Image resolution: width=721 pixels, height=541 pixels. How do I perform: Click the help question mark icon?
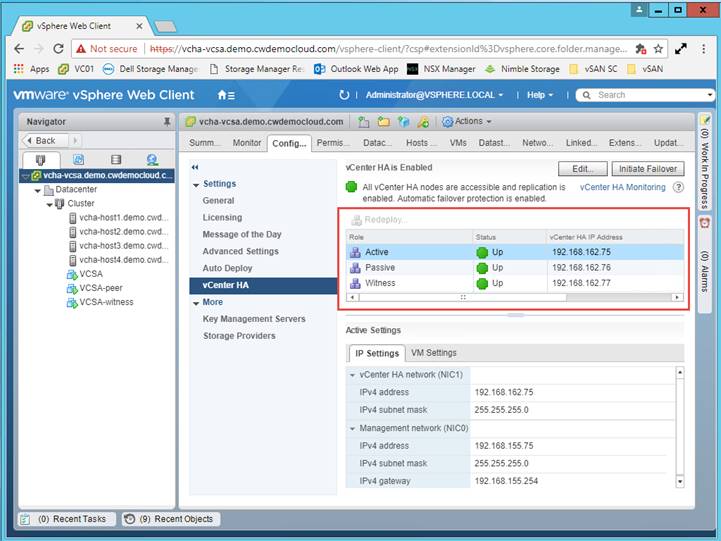tap(678, 187)
